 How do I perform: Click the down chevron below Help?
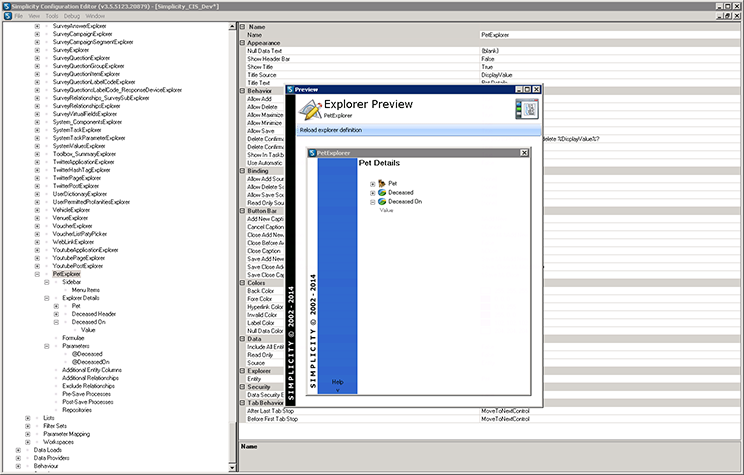(x=337, y=390)
